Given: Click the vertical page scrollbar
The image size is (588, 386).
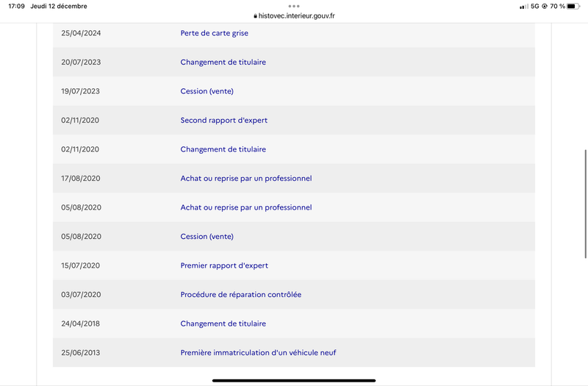Looking at the screenshot, I should [x=585, y=204].
